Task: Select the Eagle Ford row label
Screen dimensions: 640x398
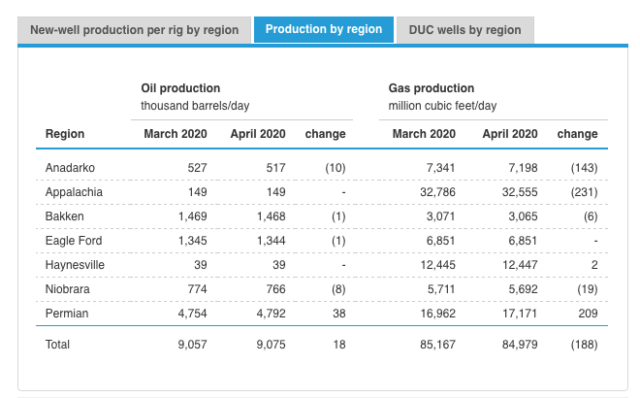Action: 73,240
